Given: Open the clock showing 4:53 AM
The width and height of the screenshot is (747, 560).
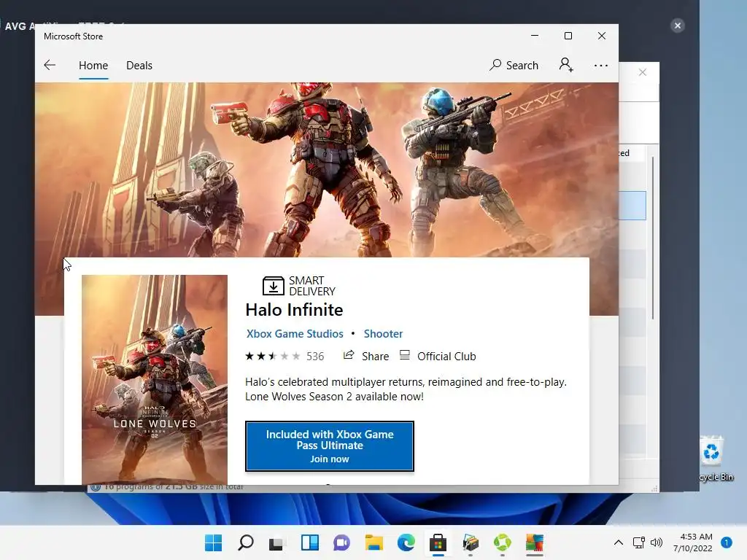Looking at the screenshot, I should pos(693,542).
